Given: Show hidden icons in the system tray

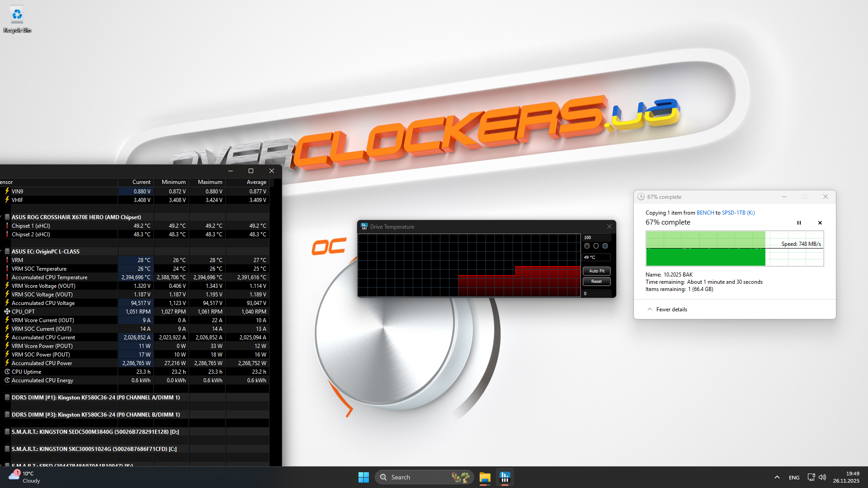Looking at the screenshot, I should (777, 477).
